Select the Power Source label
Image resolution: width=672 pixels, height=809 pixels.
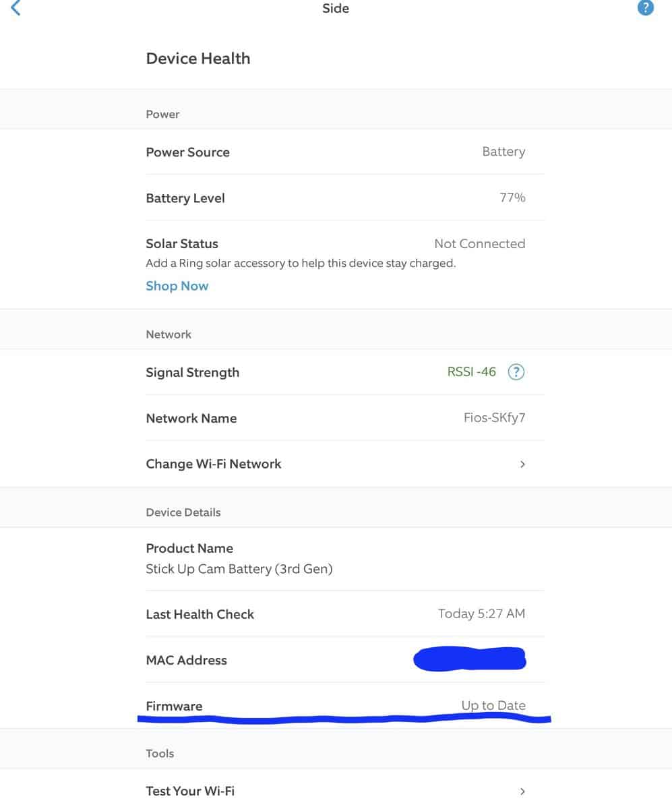[x=188, y=152]
